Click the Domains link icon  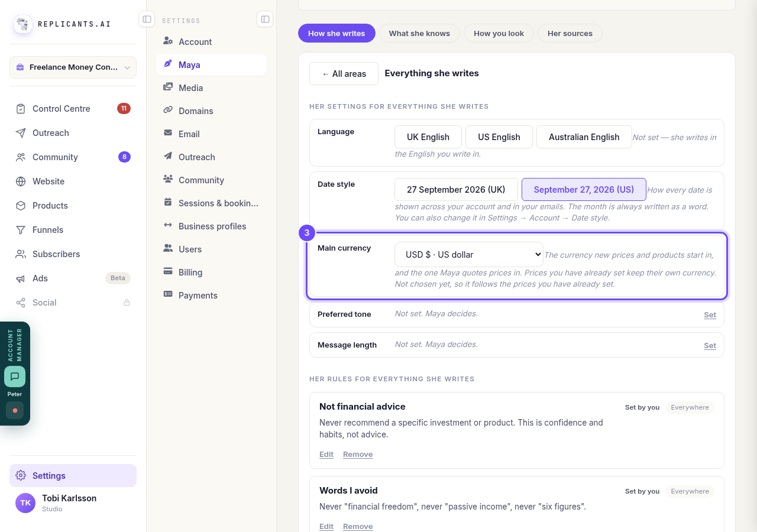[168, 111]
